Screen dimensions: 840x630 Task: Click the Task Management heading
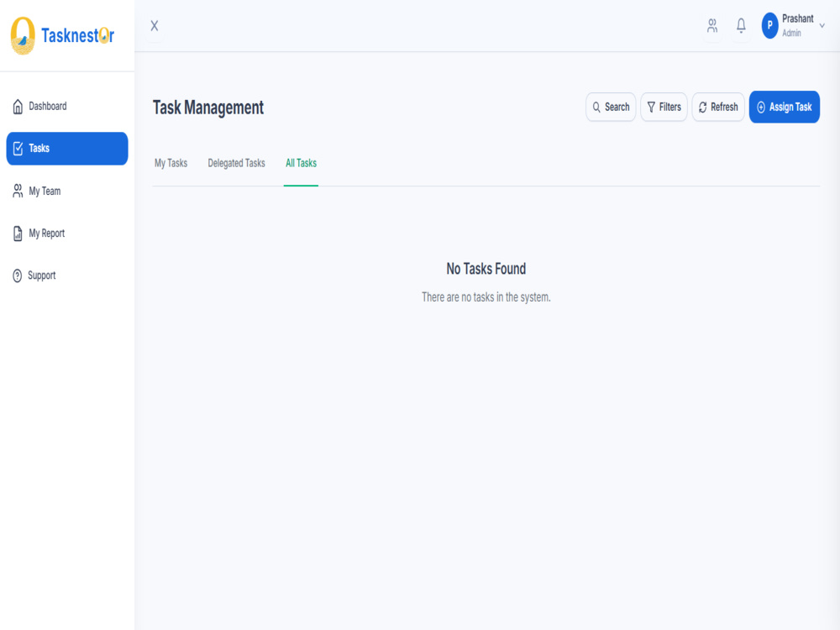(x=207, y=108)
